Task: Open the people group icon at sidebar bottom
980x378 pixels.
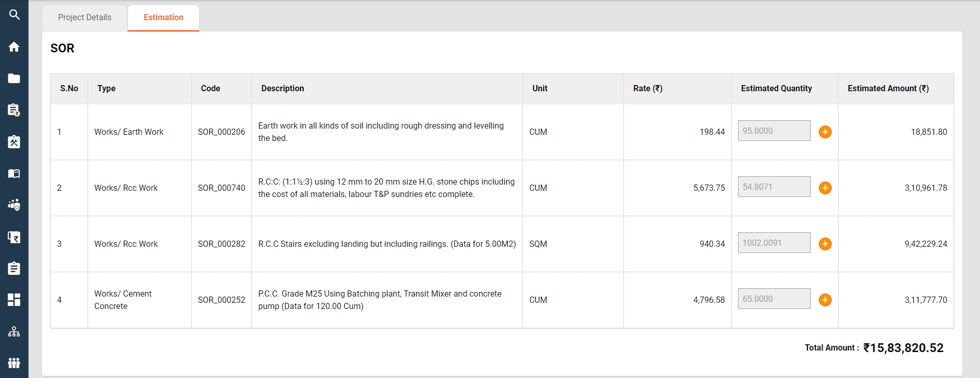Action: point(14,363)
